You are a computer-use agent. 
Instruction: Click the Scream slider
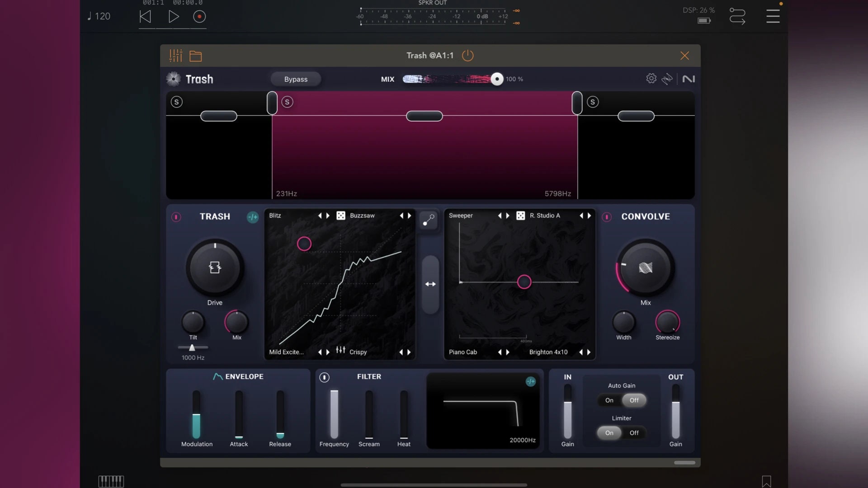pyautogui.click(x=369, y=414)
